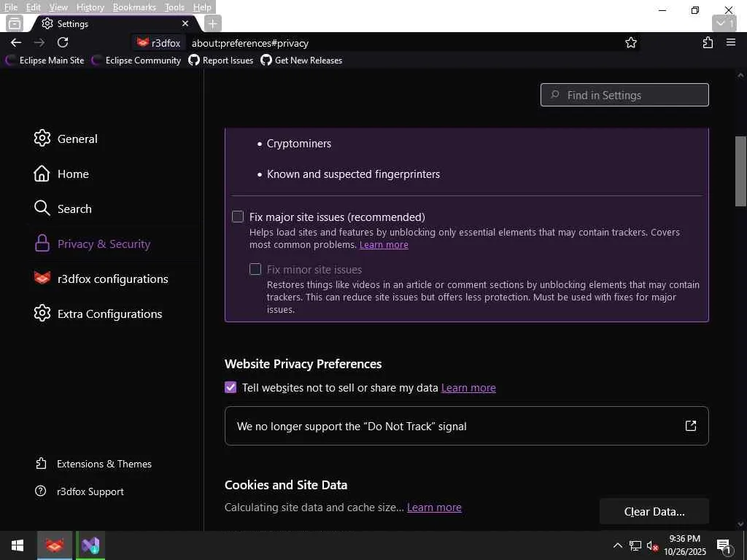Open the extensions puzzle icon
Image resolution: width=747 pixels, height=560 pixels.
click(708, 43)
